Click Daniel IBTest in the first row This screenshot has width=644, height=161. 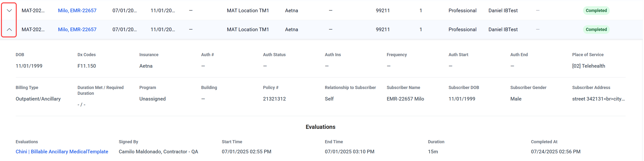503,11
